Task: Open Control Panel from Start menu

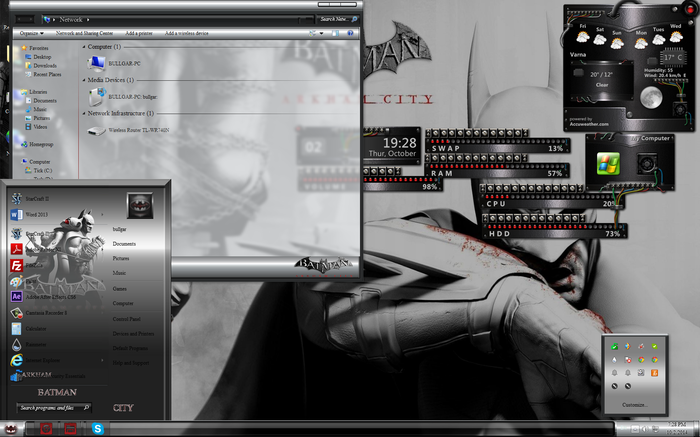Action: pos(126,319)
